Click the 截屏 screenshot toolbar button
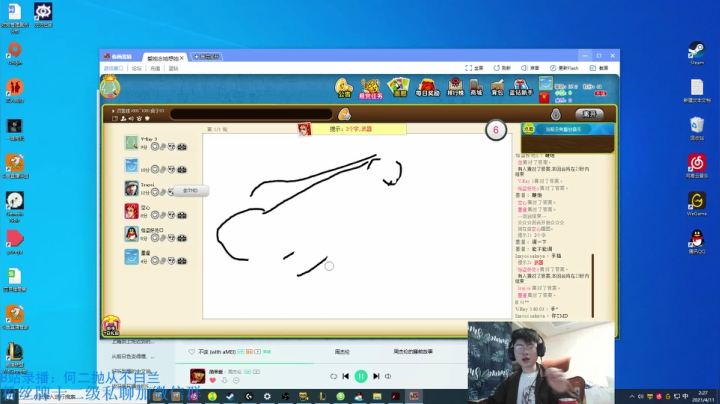 coord(599,68)
